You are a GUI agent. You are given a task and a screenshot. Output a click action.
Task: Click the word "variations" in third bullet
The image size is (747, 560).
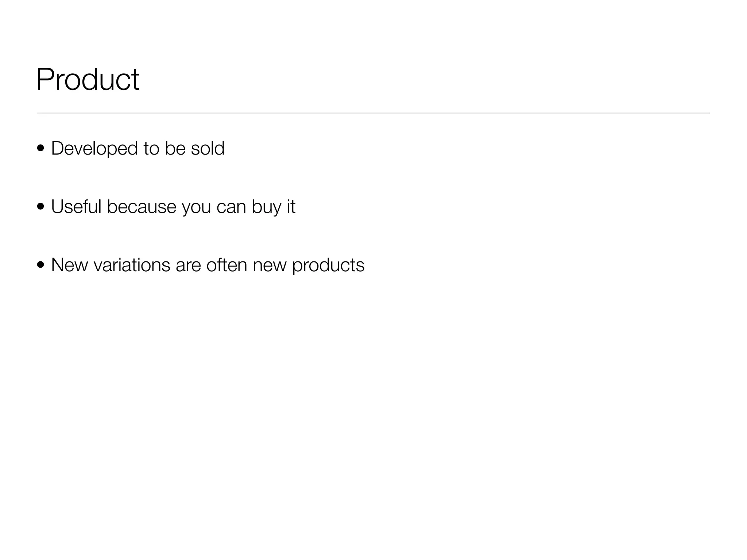coord(132,265)
